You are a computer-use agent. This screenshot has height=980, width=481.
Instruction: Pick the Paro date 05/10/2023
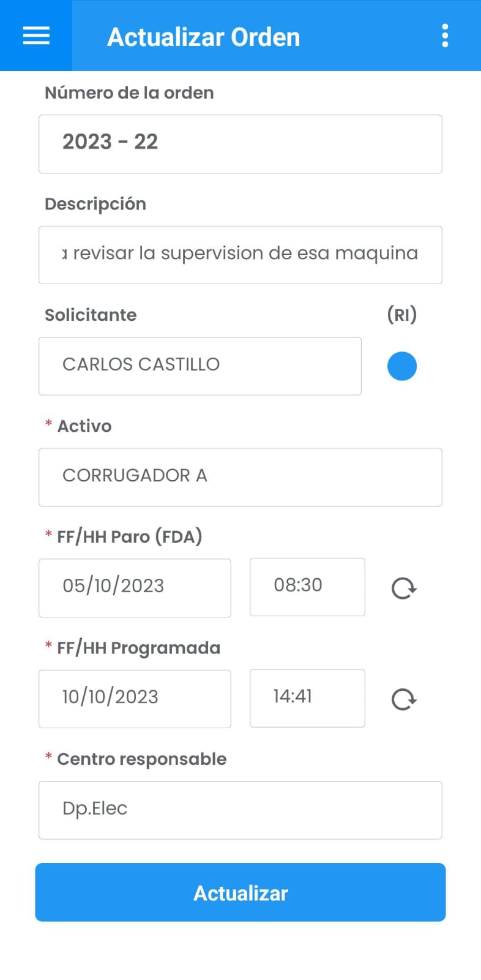click(x=135, y=588)
